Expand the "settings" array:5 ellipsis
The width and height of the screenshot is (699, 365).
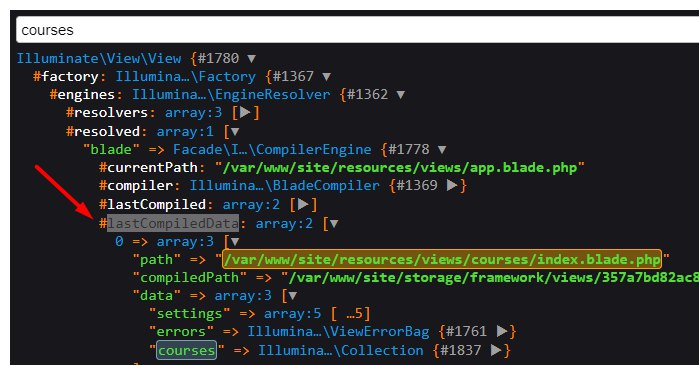click(x=354, y=314)
